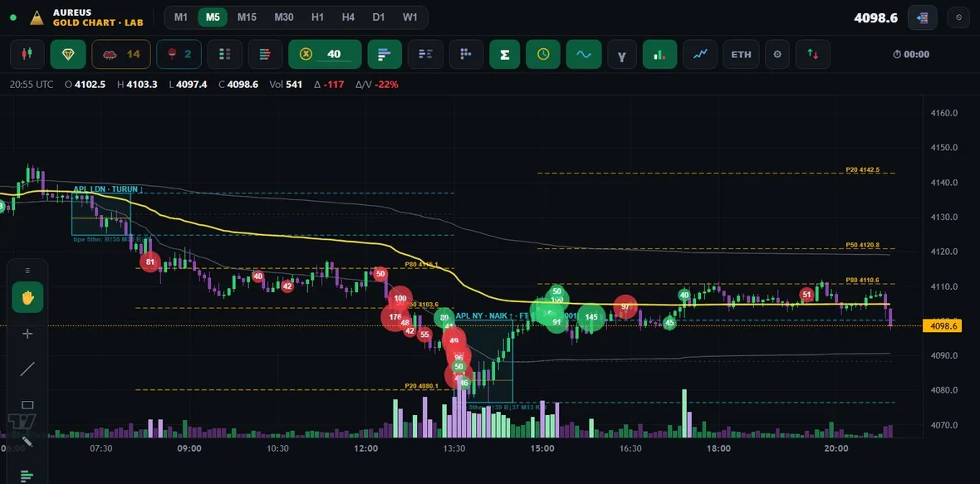Switch to M1 timeframe
This screenshot has height=484, width=980.
(180, 17)
